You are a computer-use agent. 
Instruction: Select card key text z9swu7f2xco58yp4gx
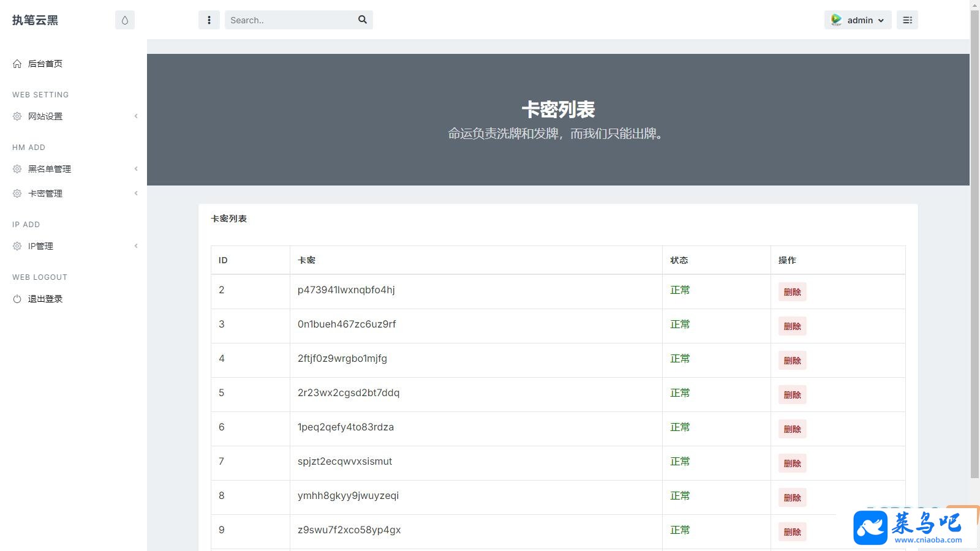(x=349, y=530)
